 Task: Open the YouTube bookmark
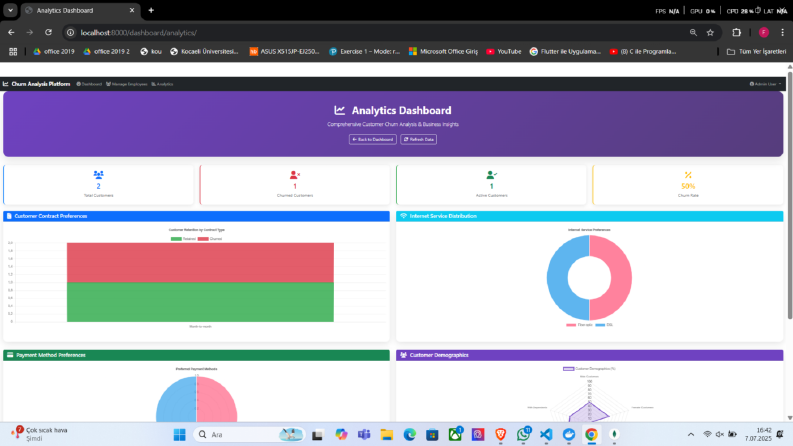coord(504,52)
